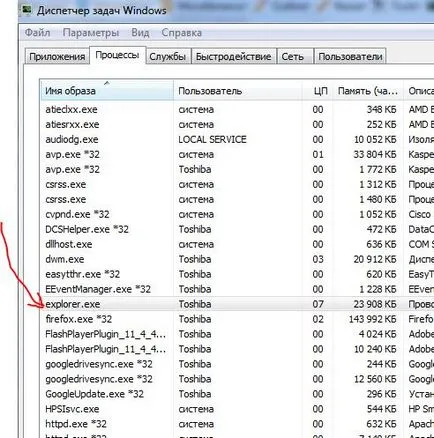The image size is (434, 438).
Task: Open the Файл menu
Action: click(x=37, y=33)
